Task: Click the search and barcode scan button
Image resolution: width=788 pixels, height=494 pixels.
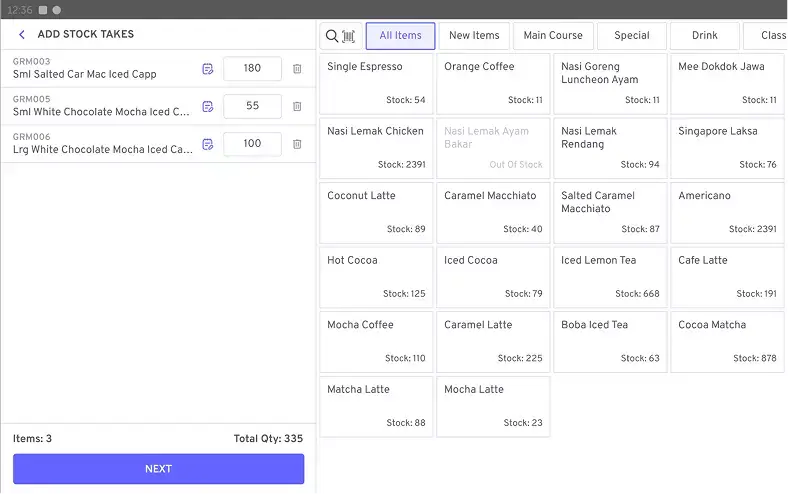Action: [x=341, y=36]
